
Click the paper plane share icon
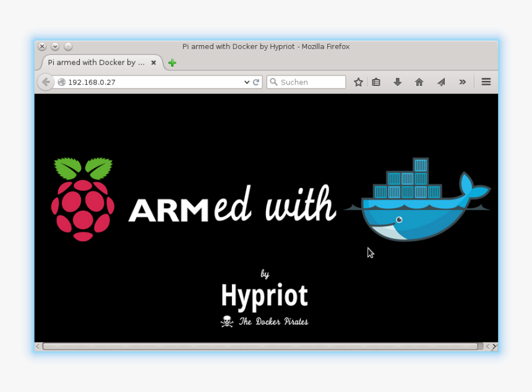point(441,82)
